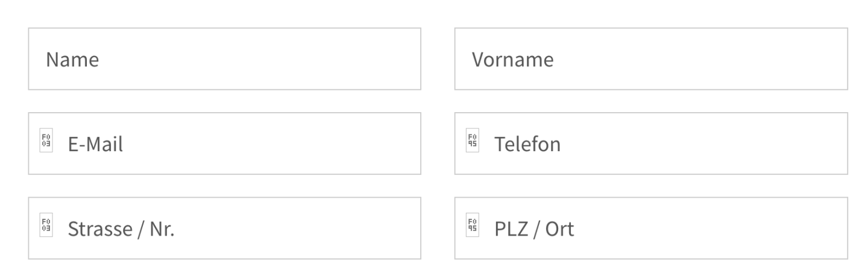Click the "E-Mail" placeholder text
868x276 pixels.
click(x=95, y=145)
